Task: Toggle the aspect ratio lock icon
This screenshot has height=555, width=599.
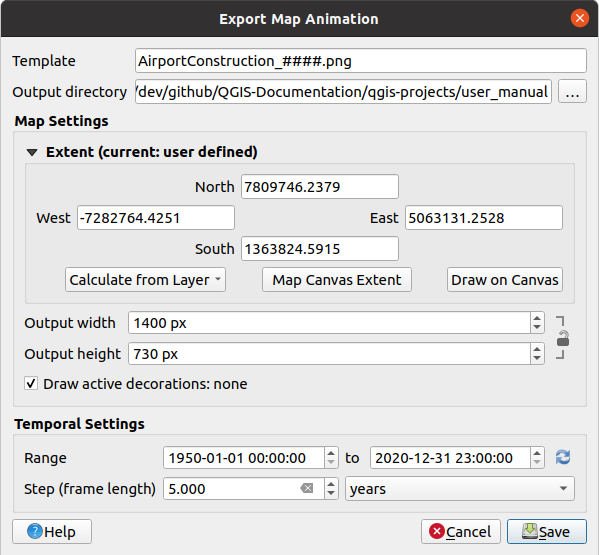Action: (x=562, y=338)
